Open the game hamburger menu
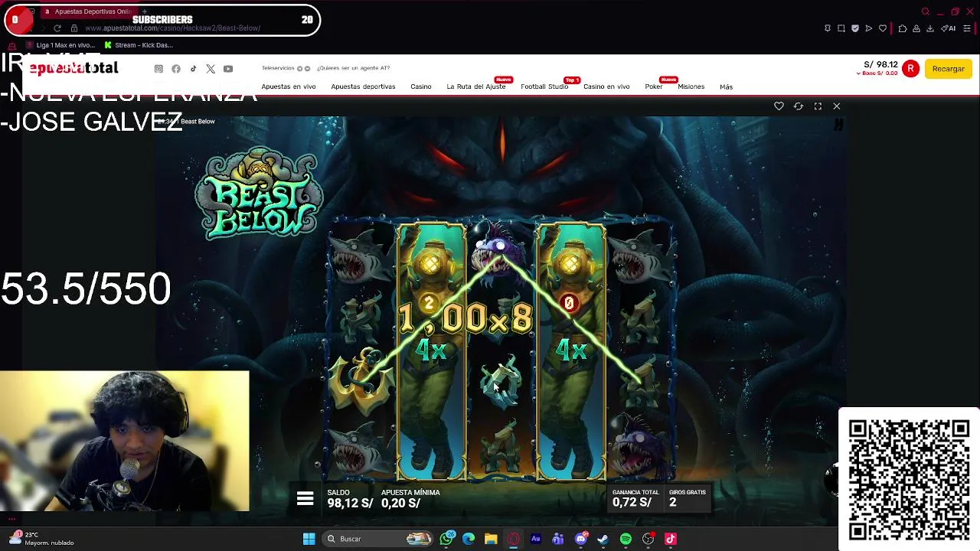 (305, 500)
